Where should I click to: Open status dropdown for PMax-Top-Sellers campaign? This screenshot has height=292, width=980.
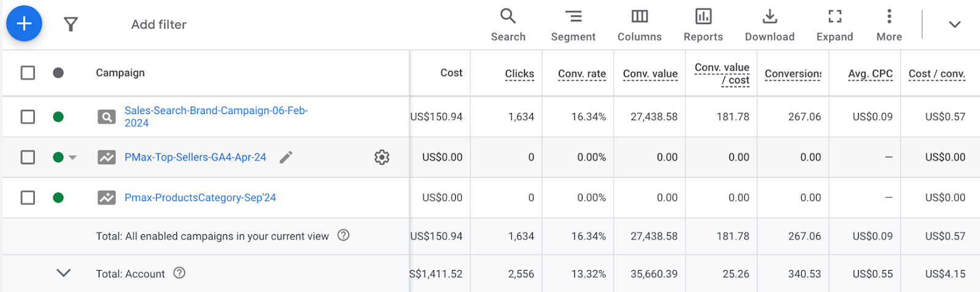pos(73,158)
